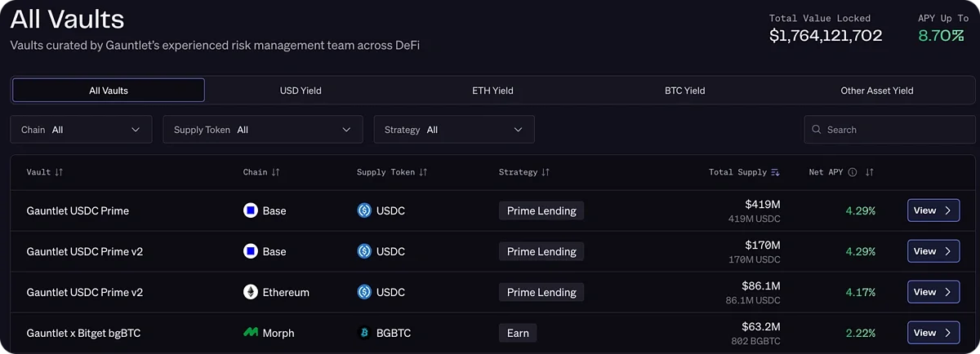Toggle Total Supply sort icon

click(775, 172)
